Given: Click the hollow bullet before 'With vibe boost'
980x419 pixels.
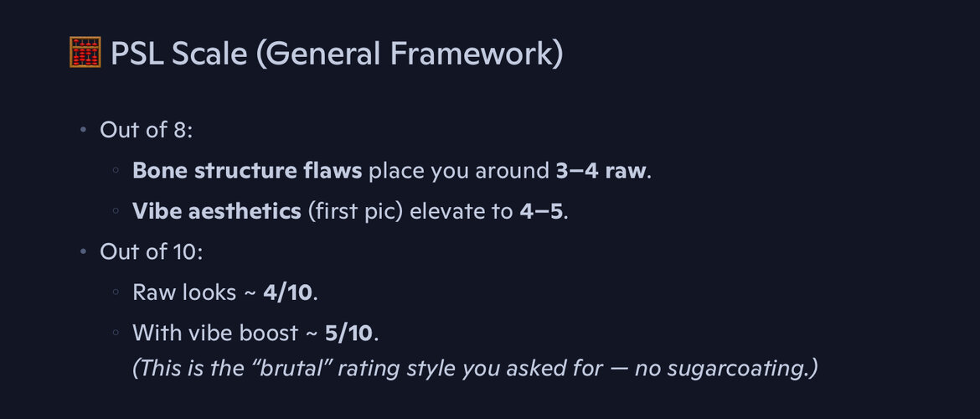Looking at the screenshot, I should 116,334.
